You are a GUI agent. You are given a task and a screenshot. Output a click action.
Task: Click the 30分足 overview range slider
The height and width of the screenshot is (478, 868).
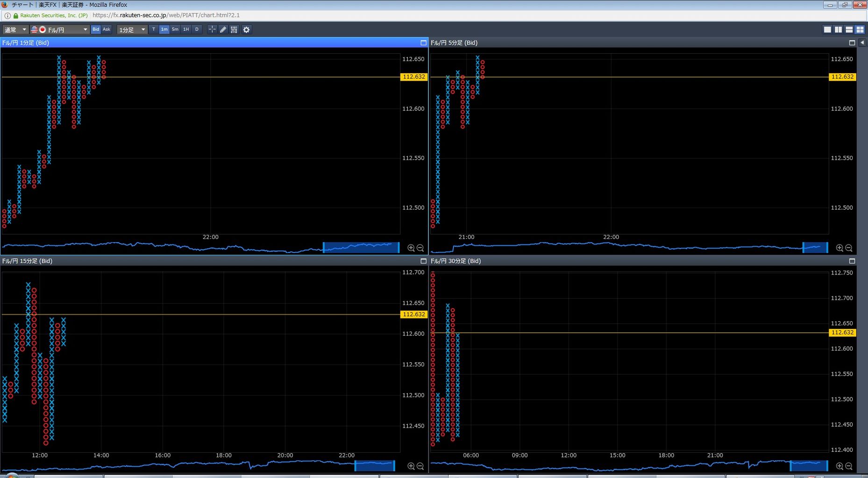pos(809,465)
